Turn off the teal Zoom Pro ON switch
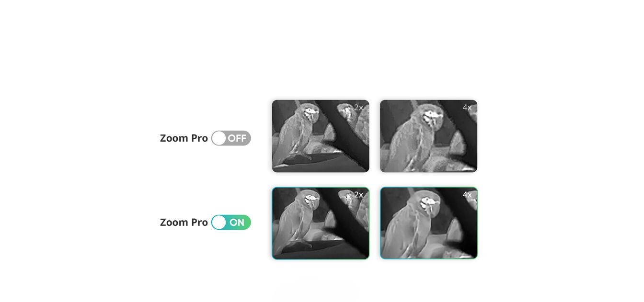644x302 pixels. point(231,222)
